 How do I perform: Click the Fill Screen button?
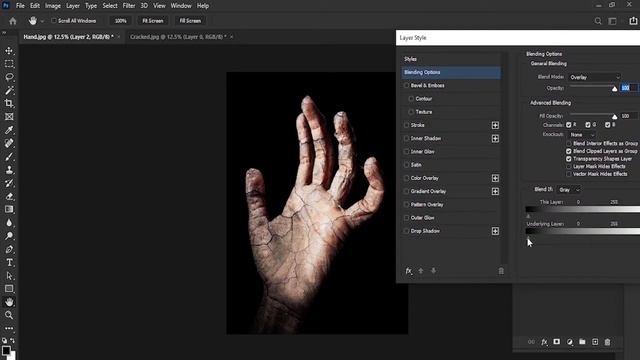[x=190, y=21]
